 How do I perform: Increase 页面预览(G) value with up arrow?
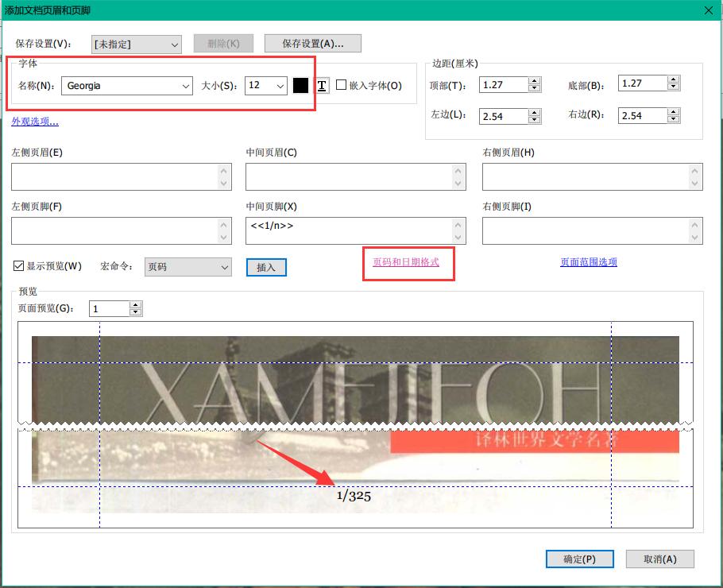pos(135,304)
